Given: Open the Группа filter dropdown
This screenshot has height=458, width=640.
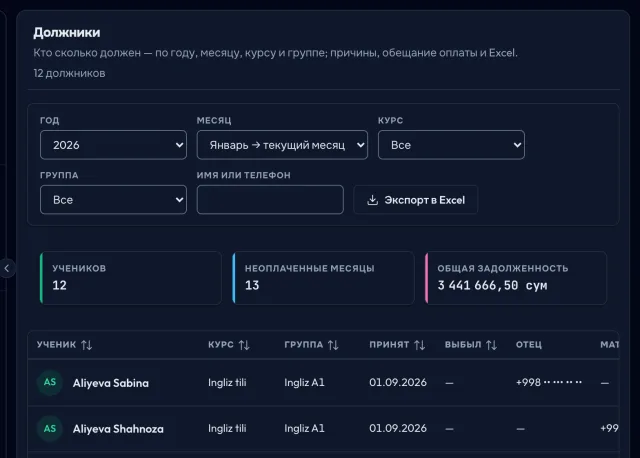Looking at the screenshot, I should 113,200.
